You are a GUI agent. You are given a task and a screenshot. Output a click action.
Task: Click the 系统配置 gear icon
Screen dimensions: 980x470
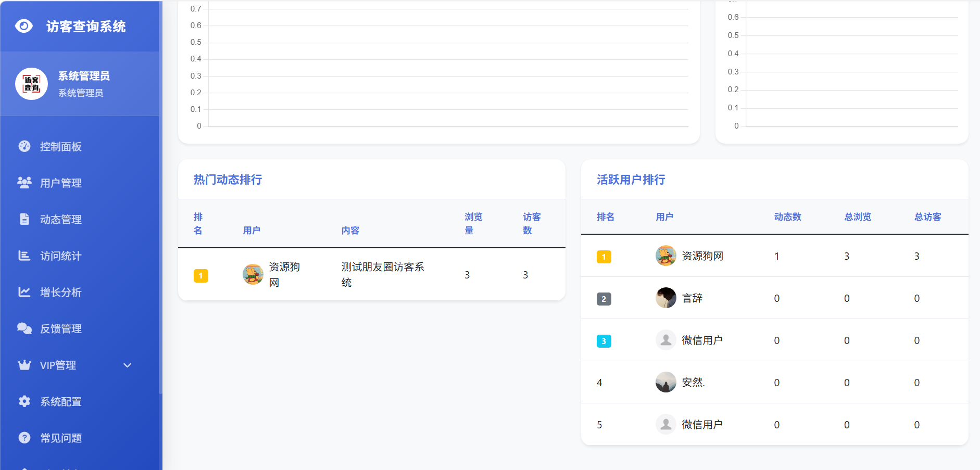coord(24,401)
